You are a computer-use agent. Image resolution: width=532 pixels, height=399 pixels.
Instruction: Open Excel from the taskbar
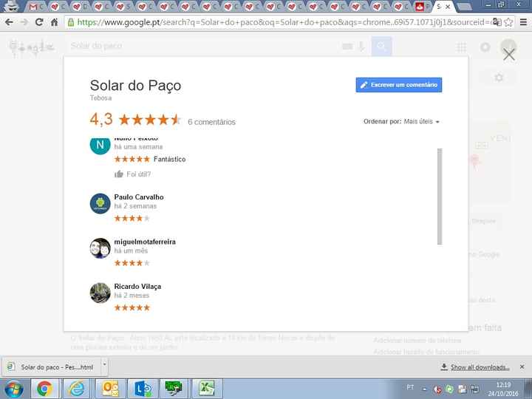207,389
